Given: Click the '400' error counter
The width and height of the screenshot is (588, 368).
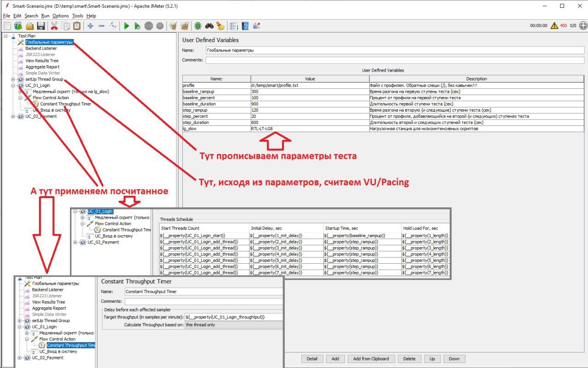Looking at the screenshot, I should point(563,26).
